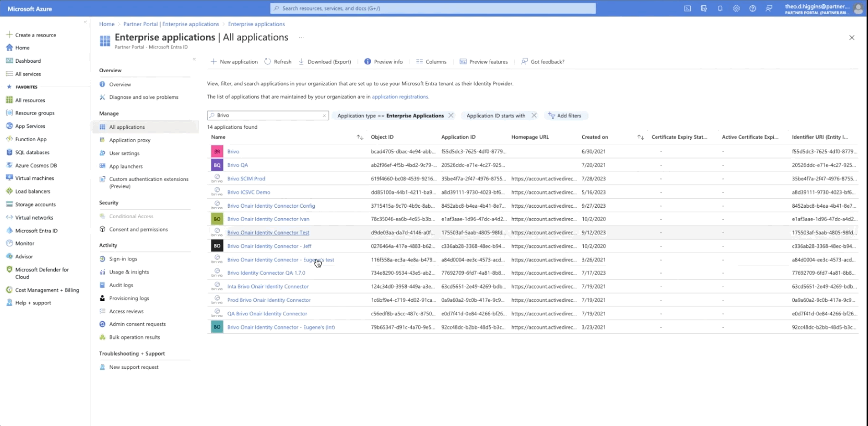Refresh the applications list
The height and width of the screenshot is (426, 868).
[278, 62]
